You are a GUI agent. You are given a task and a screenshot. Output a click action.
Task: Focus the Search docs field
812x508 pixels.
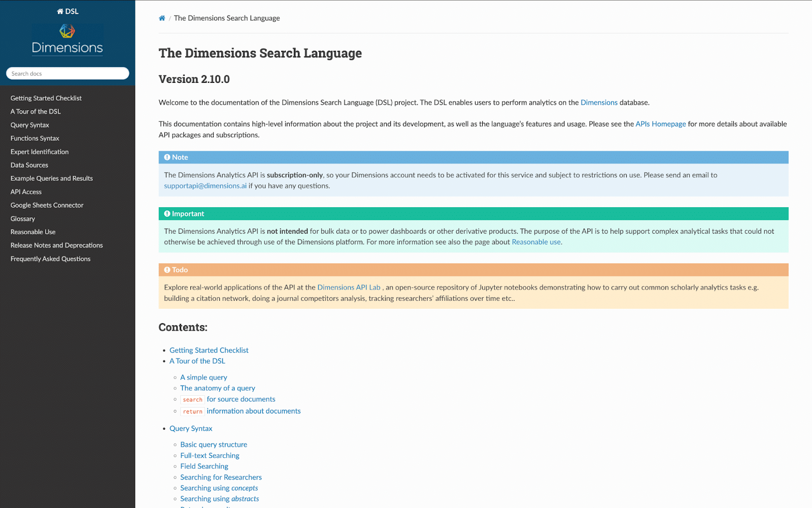pos(67,74)
